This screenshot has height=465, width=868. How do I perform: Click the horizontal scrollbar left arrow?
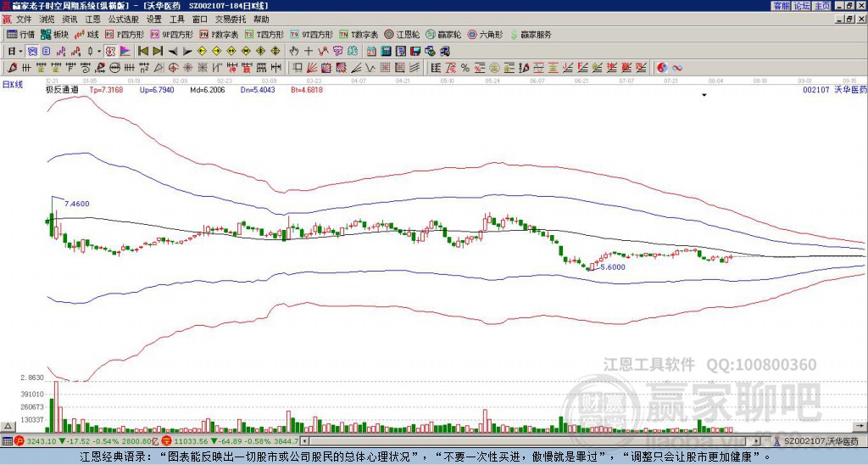[305, 441]
